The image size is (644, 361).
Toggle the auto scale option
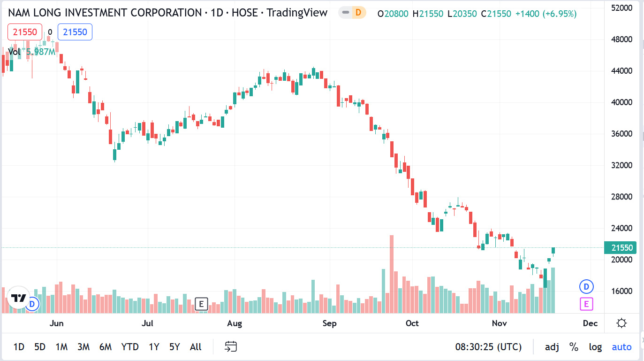click(621, 347)
